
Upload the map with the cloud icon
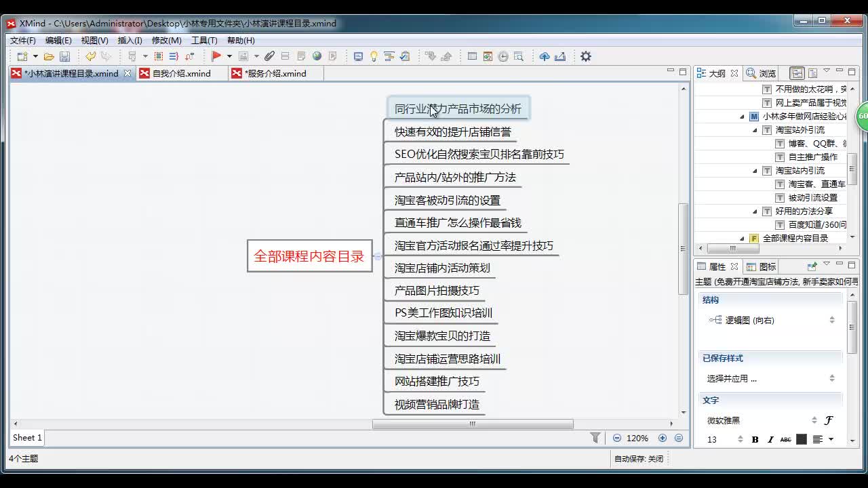pos(545,56)
